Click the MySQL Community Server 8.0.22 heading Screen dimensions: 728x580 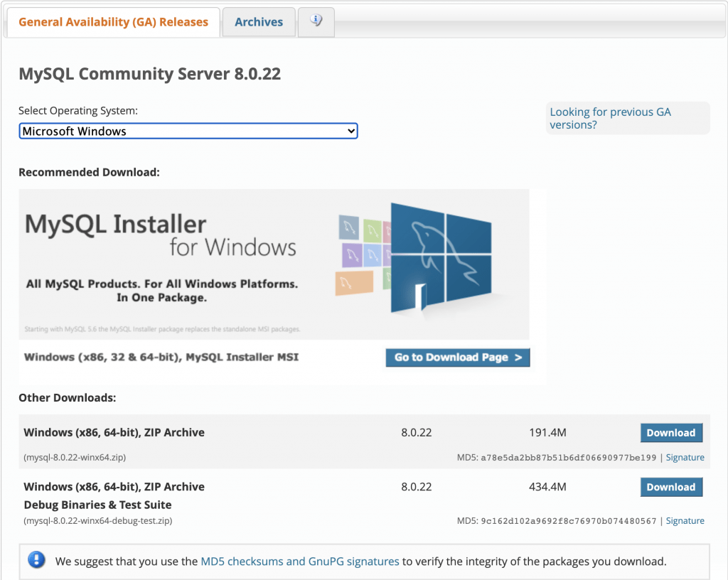150,73
